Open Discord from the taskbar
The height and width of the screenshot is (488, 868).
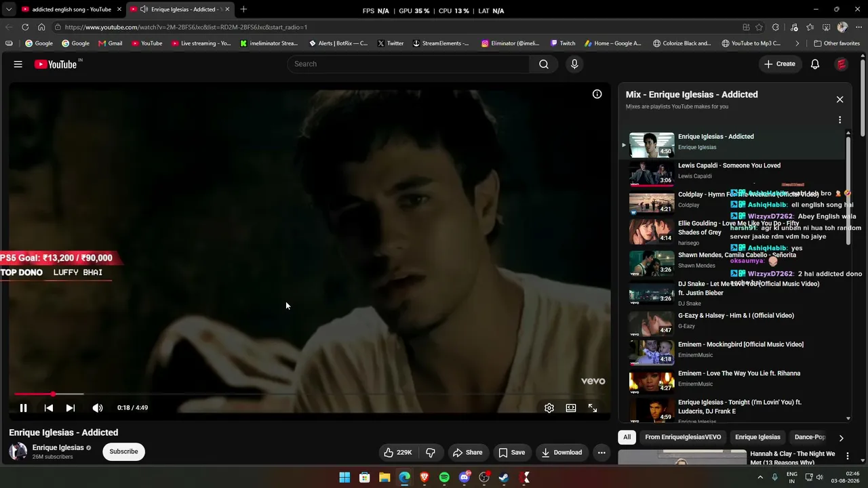465,477
